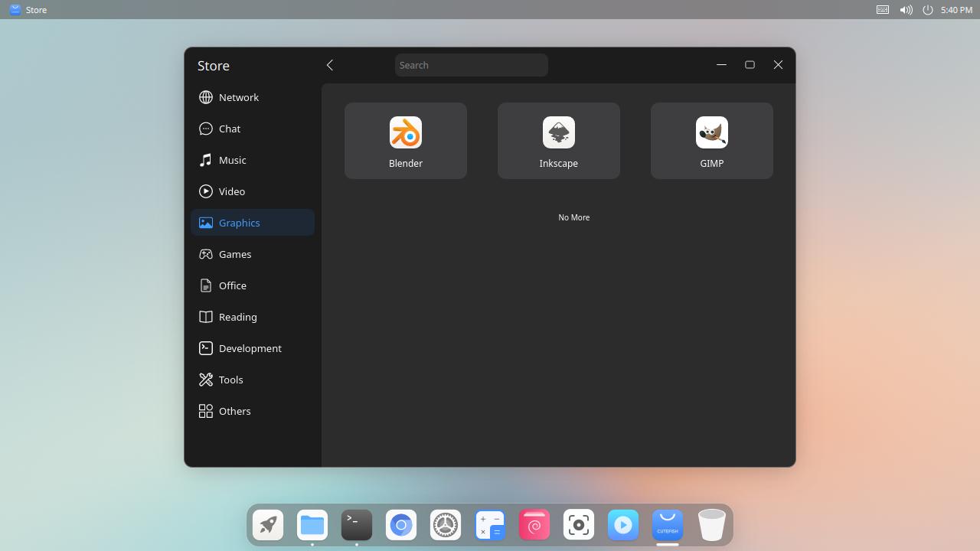Viewport: 980px width, 551px height.
Task: Focus the Store search field
Action: 472,65
